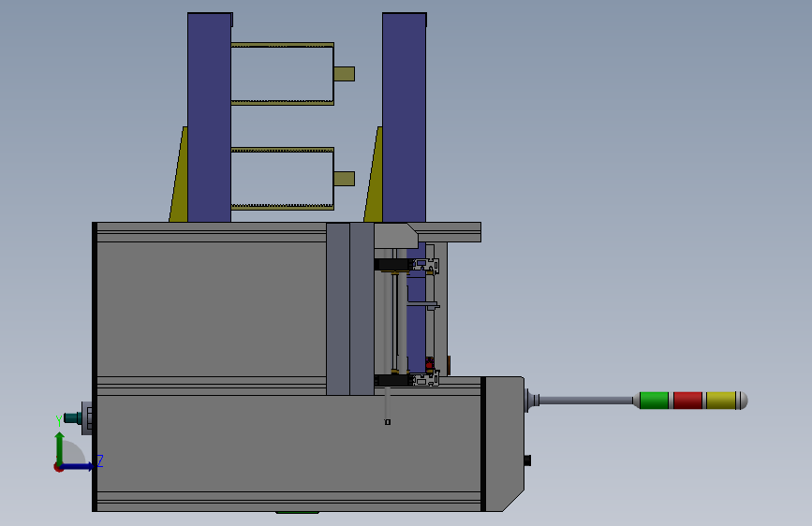Select the teal connector on the left side

(x=72, y=417)
